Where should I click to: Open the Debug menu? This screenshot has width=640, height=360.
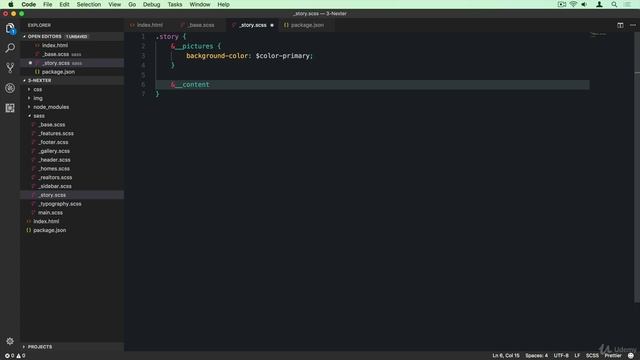coord(151,4)
